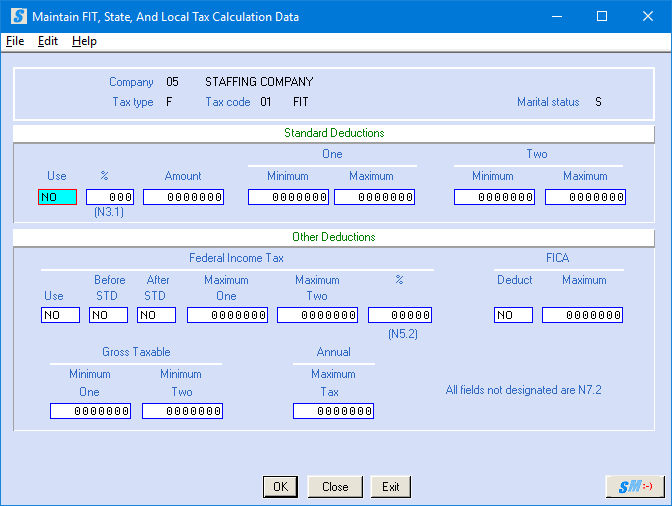Select the Maximum One field under Federal Income Tax
This screenshot has width=672, height=506.
228,315
